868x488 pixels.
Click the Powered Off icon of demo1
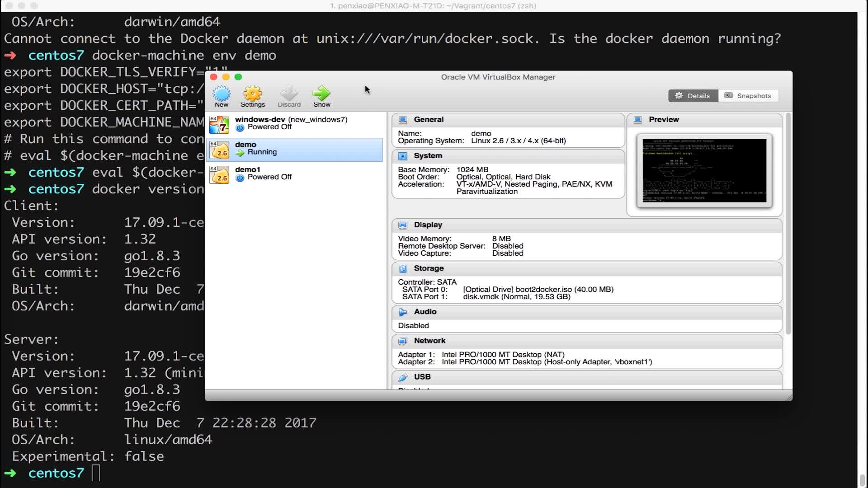[240, 178]
